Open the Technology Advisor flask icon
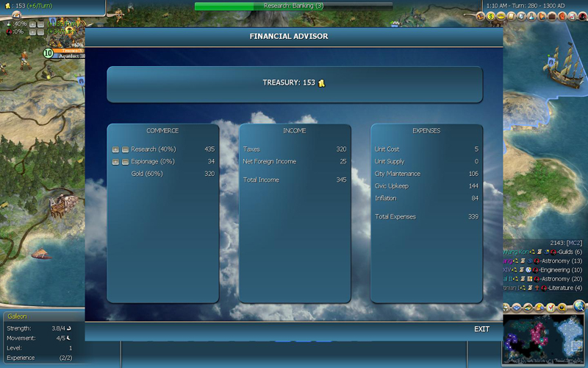The height and width of the screenshot is (368, 588). (x=531, y=16)
